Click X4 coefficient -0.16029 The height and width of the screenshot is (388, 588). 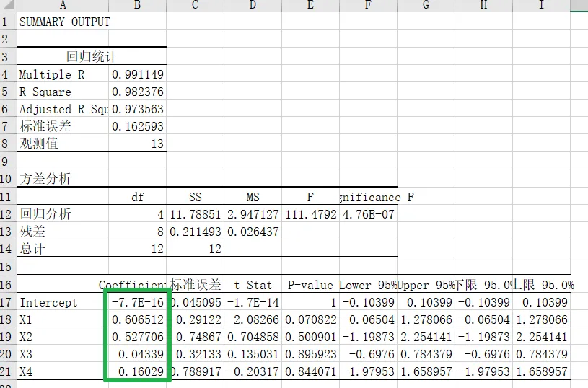[137, 371]
